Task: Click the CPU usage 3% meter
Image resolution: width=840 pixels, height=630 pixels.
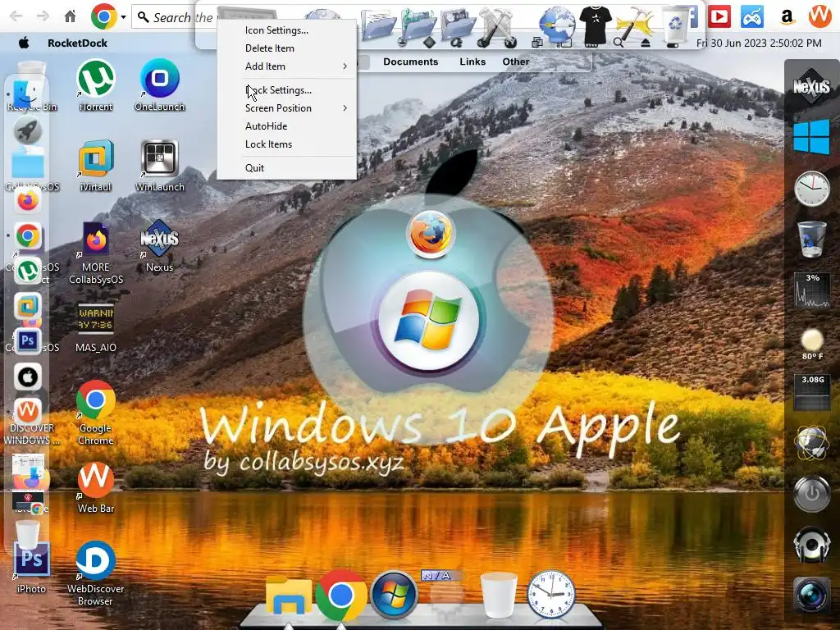Action: coord(811,290)
